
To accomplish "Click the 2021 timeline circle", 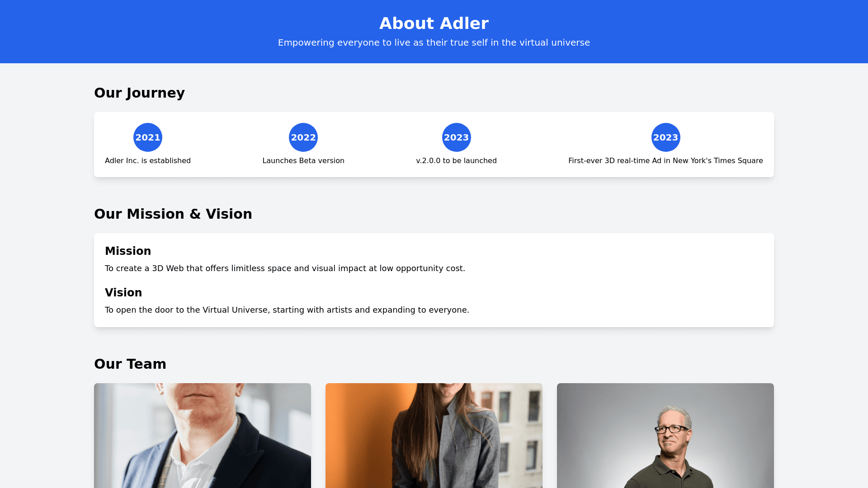I will tap(148, 137).
